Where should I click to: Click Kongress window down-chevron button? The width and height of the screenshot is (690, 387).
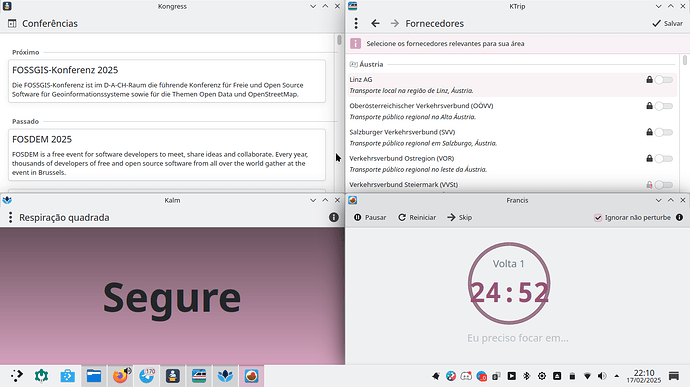pos(313,6)
